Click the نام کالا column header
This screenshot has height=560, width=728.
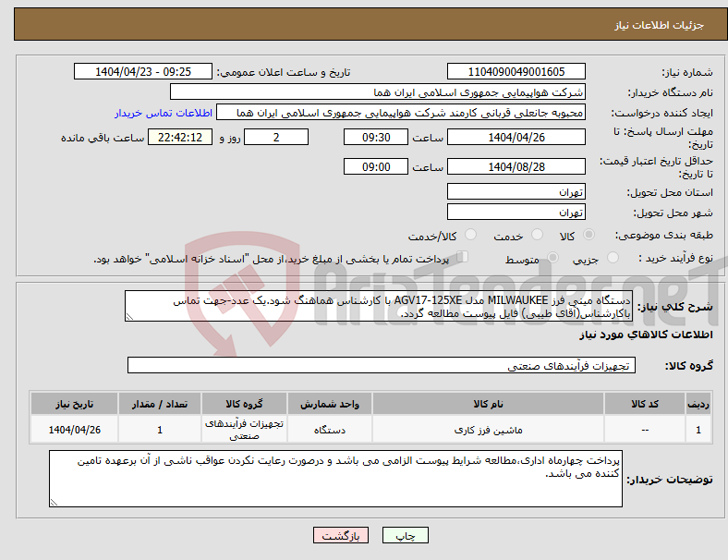(488, 404)
